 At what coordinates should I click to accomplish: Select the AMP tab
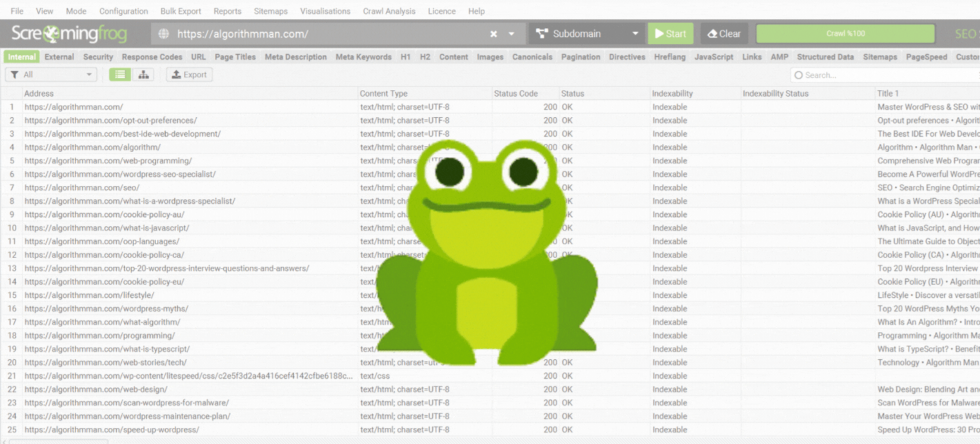[x=779, y=57]
